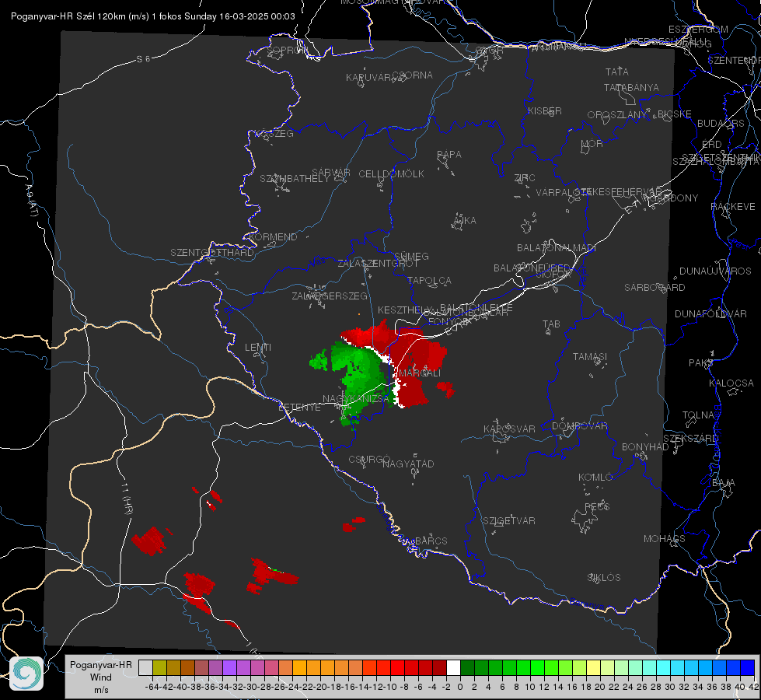Image resolution: width=761 pixels, height=700 pixels.
Task: Click the TATA city label
Action: click(617, 72)
